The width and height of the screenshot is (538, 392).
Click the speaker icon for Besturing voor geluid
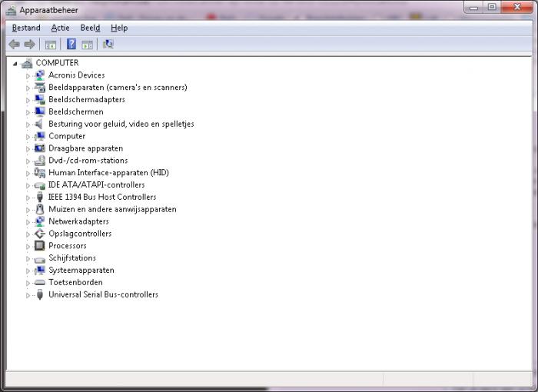point(39,124)
